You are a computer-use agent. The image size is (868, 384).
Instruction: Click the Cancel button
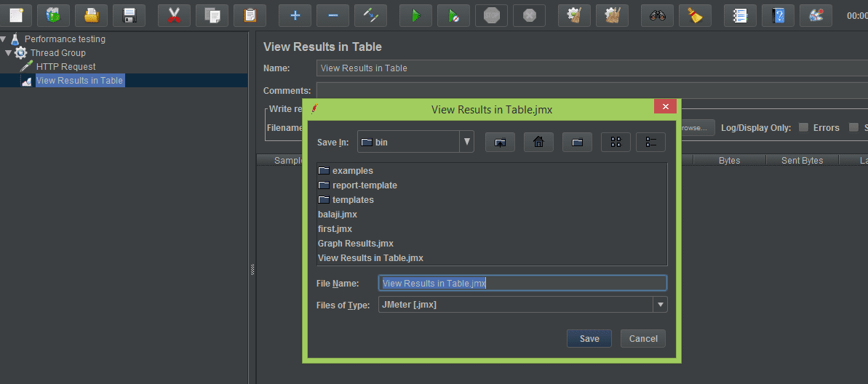click(x=643, y=339)
